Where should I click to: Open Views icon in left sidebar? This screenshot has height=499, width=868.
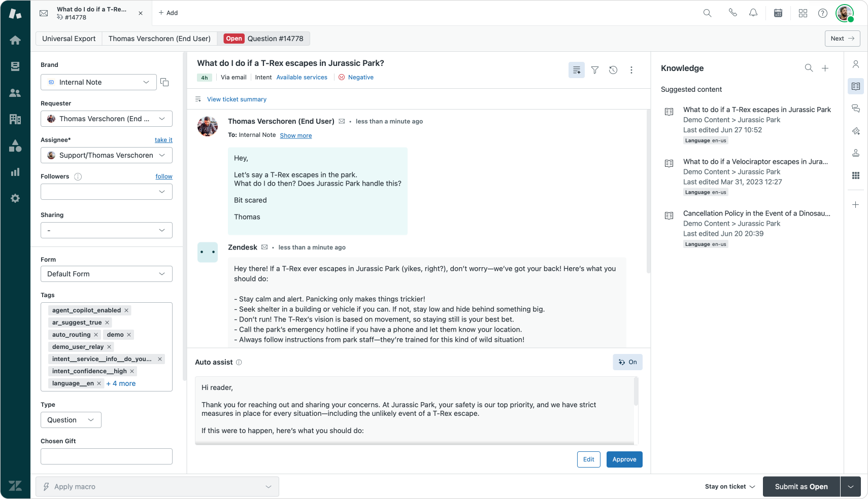tap(15, 66)
